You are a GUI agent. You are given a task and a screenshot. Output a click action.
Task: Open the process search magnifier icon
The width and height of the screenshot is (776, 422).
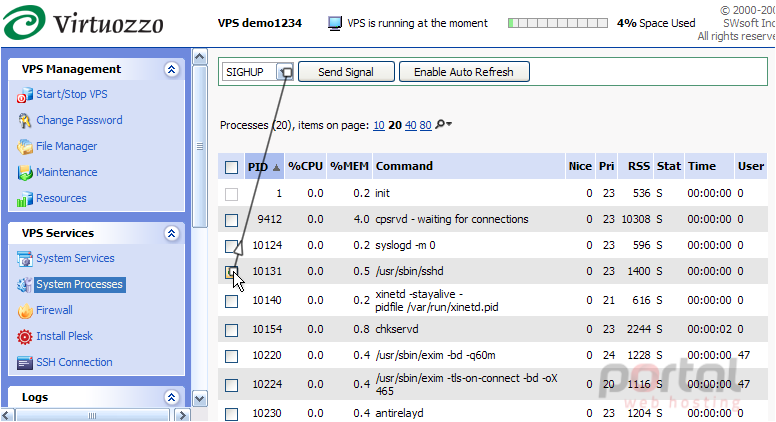(x=443, y=125)
